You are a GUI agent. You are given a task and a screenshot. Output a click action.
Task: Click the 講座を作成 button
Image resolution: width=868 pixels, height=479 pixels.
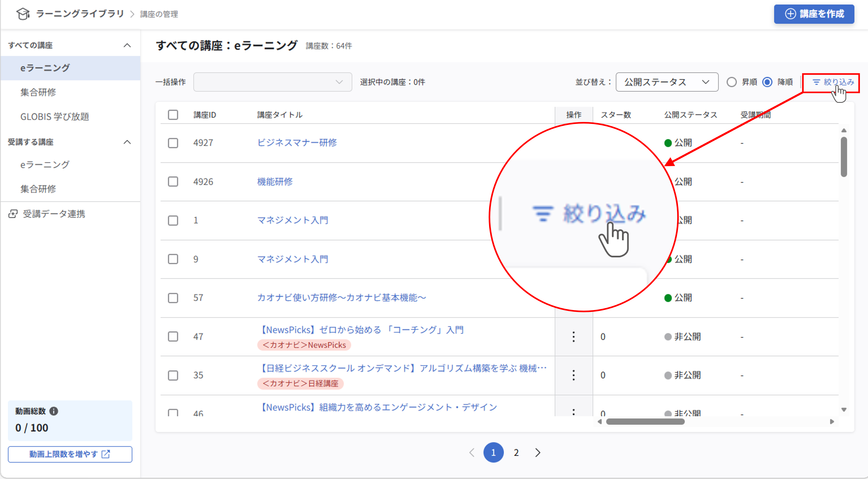click(814, 14)
